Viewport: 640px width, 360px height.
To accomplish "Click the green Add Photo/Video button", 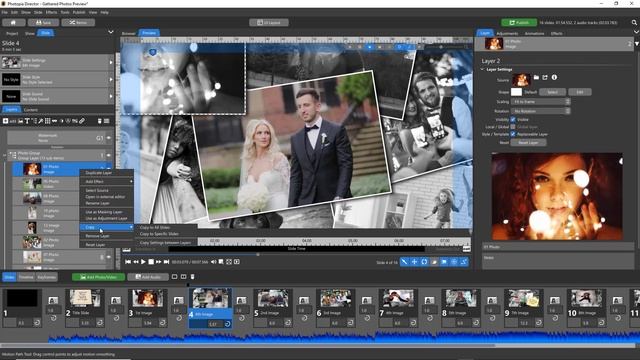I will (98, 277).
